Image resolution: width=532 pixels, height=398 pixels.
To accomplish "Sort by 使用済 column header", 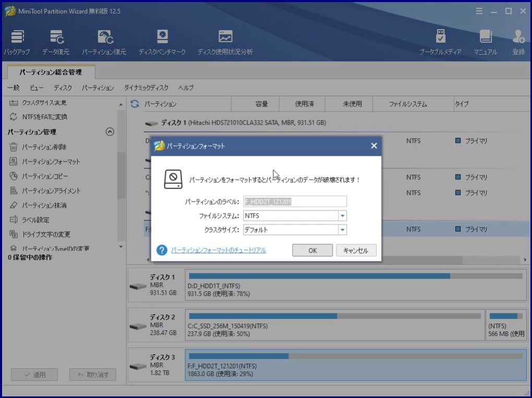I will pos(302,104).
